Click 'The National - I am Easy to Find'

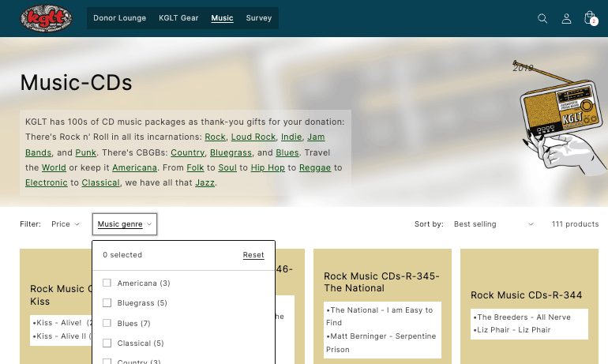coord(380,317)
